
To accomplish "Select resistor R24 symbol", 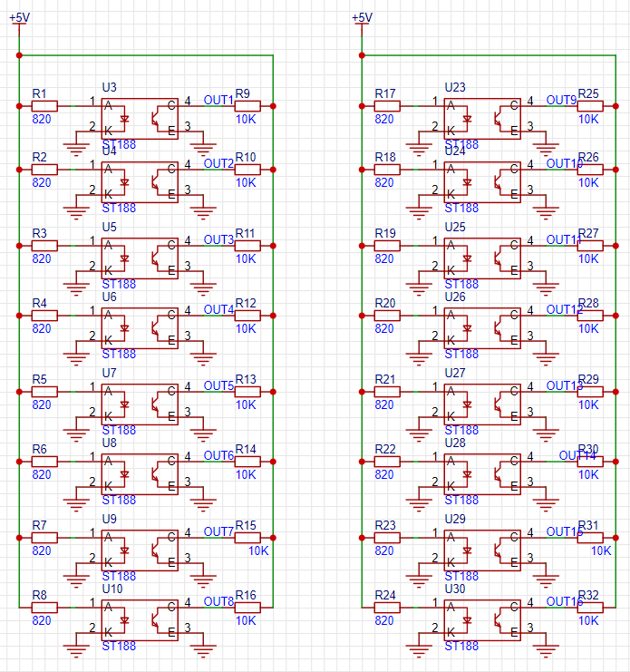I will 387,608.
